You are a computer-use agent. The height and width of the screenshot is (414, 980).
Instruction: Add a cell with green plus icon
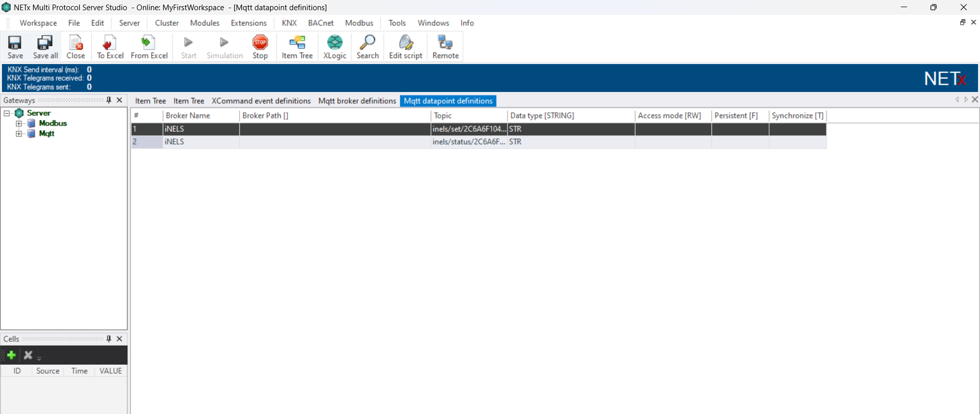pos(11,355)
